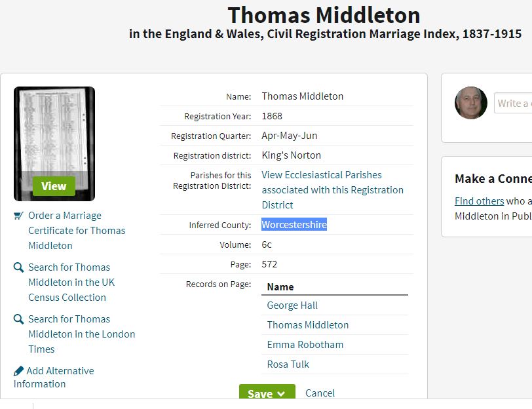Click the magnifier icon beside UK Census search

18,267
